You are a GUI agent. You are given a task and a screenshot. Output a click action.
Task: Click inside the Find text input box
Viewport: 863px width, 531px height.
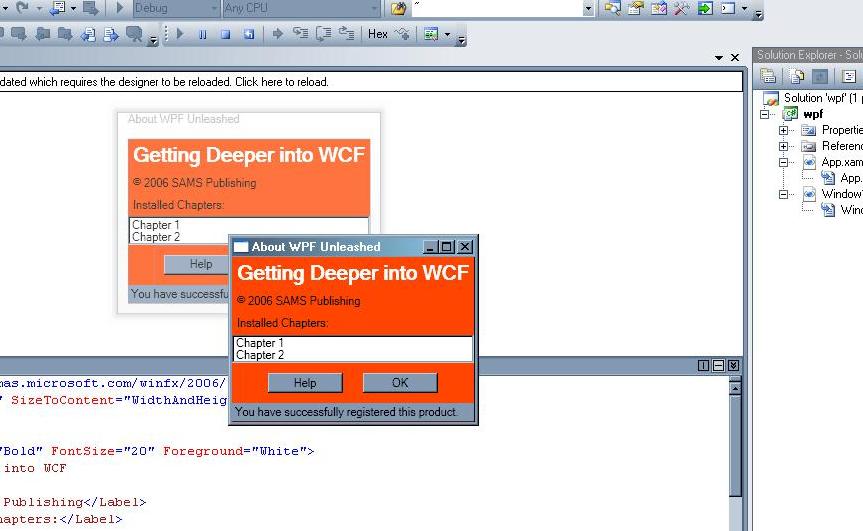pos(497,8)
